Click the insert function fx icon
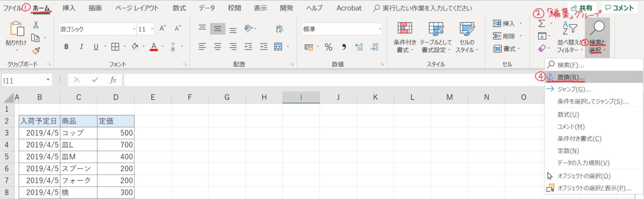This screenshot has width=644, height=199. (113, 79)
